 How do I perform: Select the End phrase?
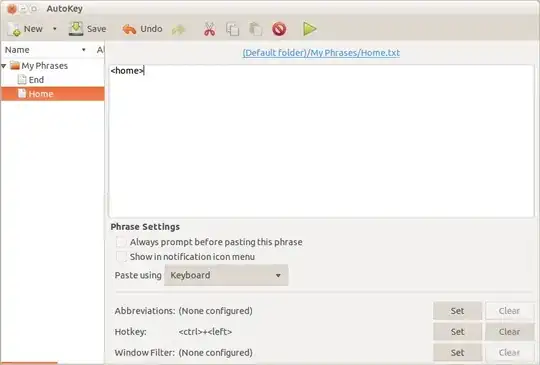tap(36, 80)
